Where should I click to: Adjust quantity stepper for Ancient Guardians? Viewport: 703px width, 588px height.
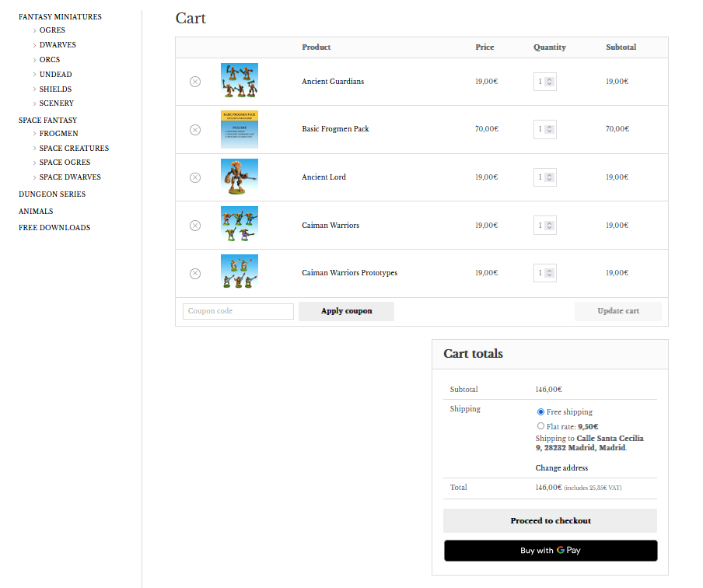(550, 82)
